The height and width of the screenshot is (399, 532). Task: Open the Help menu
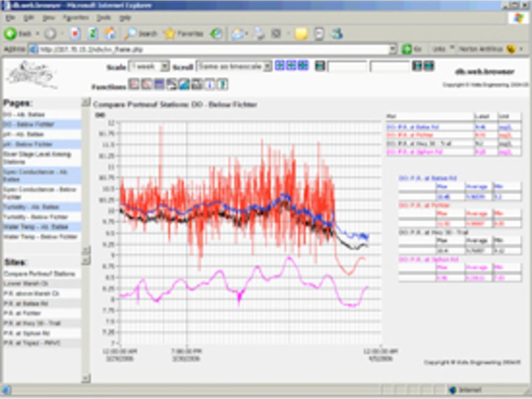(125, 18)
